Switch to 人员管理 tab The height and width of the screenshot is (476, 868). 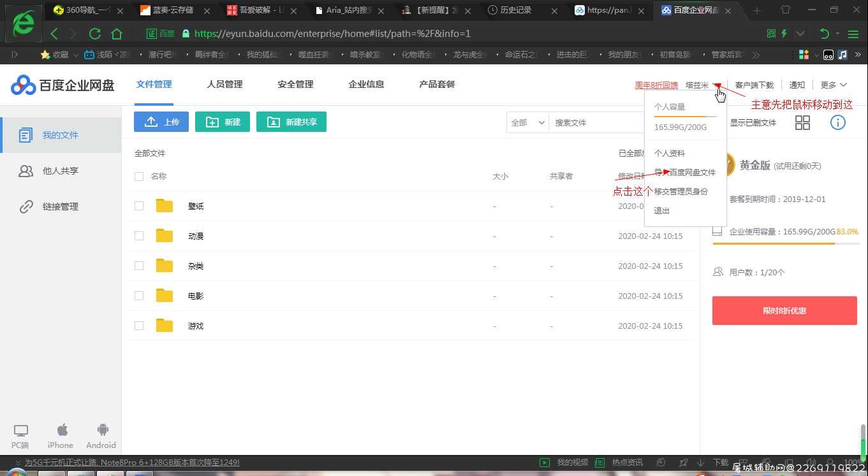[x=224, y=84]
